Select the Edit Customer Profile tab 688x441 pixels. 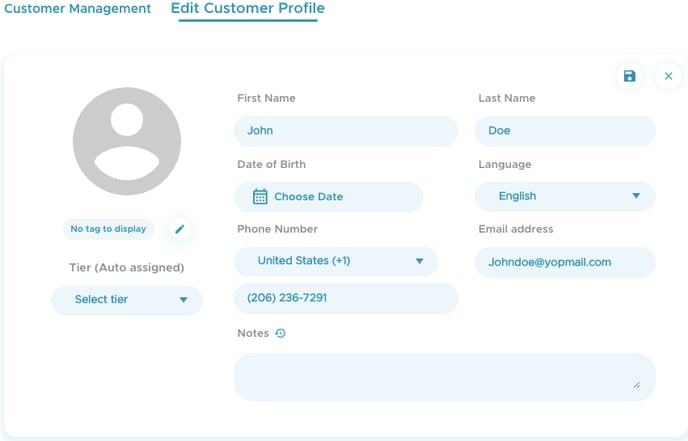(248, 9)
